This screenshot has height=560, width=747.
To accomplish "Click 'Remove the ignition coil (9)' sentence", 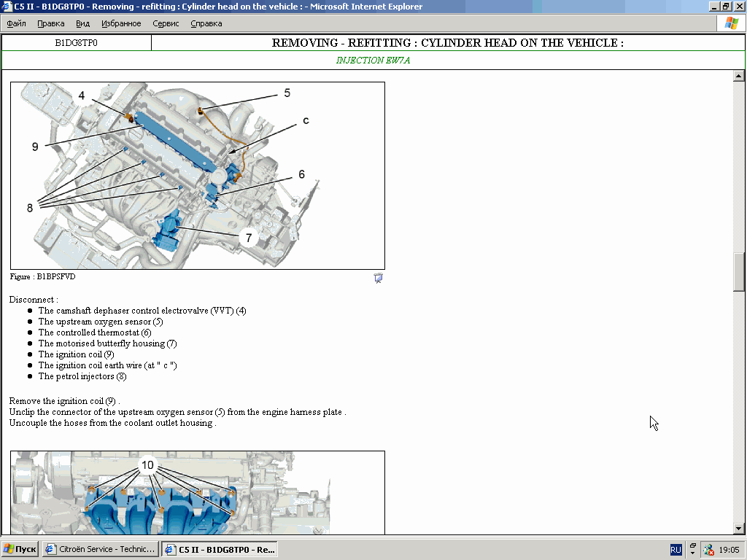I will pyautogui.click(x=64, y=401).
